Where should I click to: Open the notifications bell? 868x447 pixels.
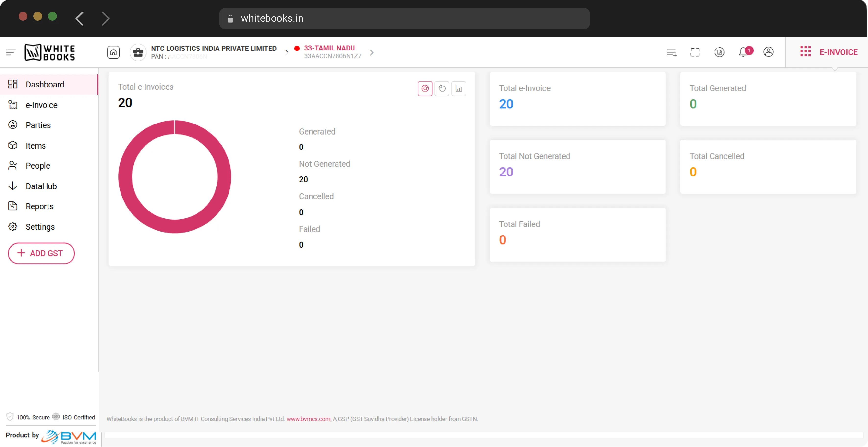(x=744, y=52)
